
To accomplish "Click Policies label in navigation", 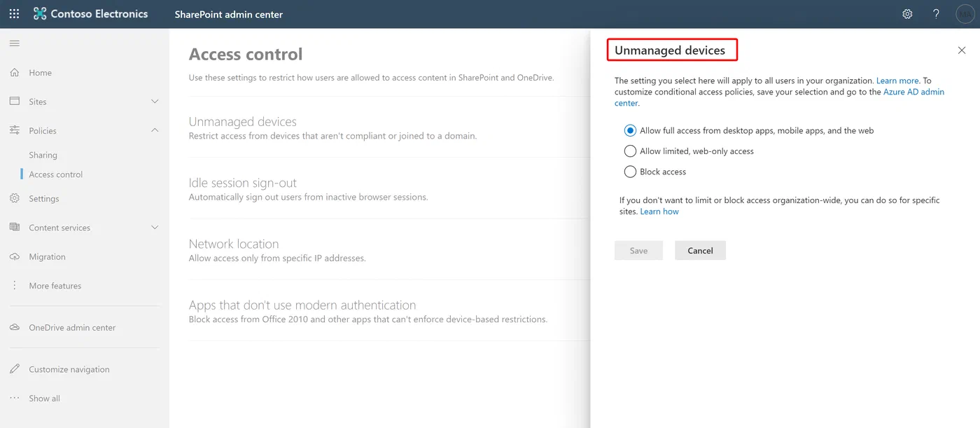I will tap(43, 131).
